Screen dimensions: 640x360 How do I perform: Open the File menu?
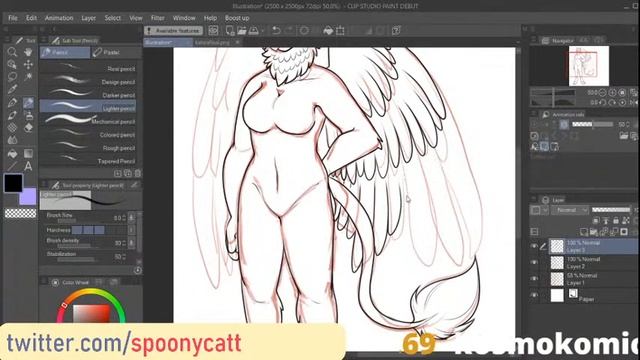(x=13, y=18)
